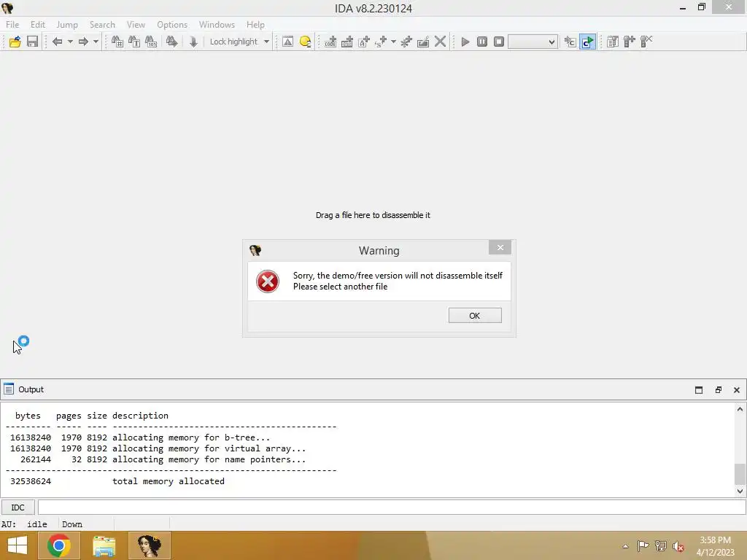Click the edit/rename pencil toolbar icon
The height and width of the screenshot is (560, 747).
coord(422,42)
